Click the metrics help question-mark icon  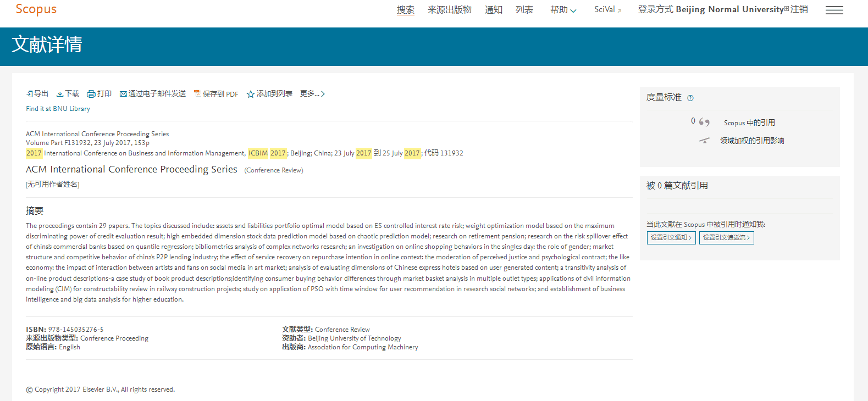click(x=690, y=98)
